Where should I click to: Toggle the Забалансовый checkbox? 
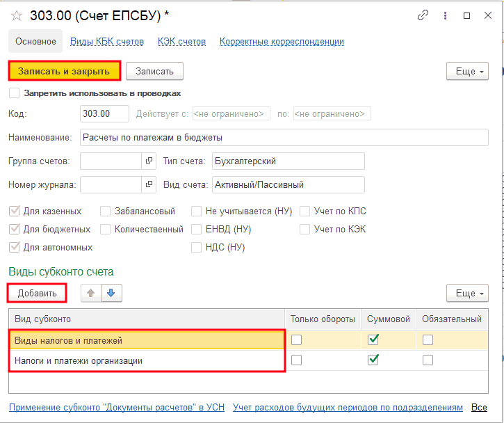(106, 211)
